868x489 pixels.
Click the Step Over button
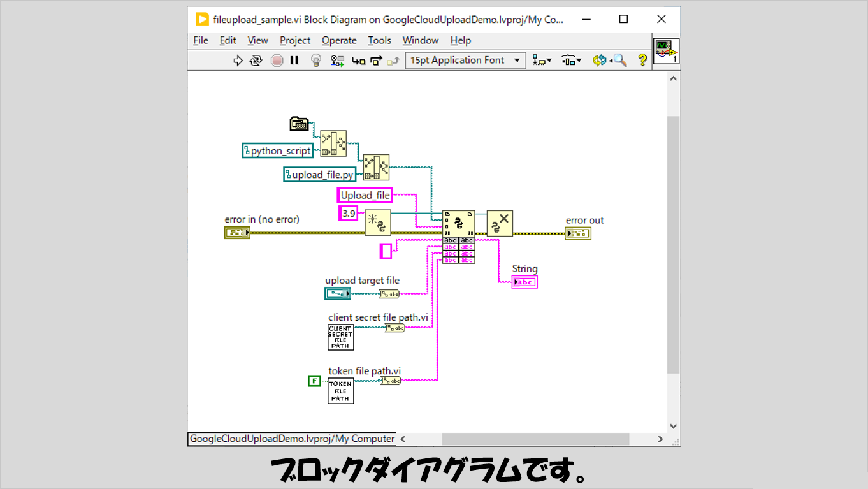(x=376, y=61)
